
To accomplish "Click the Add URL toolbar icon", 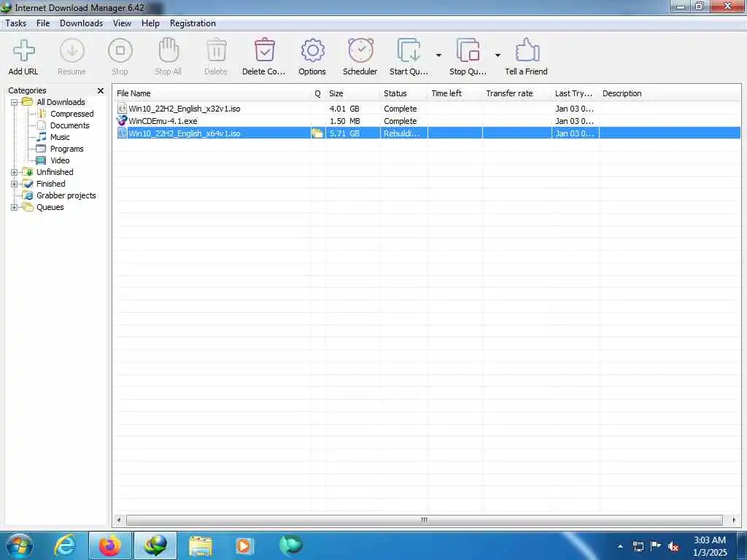I will tap(23, 50).
